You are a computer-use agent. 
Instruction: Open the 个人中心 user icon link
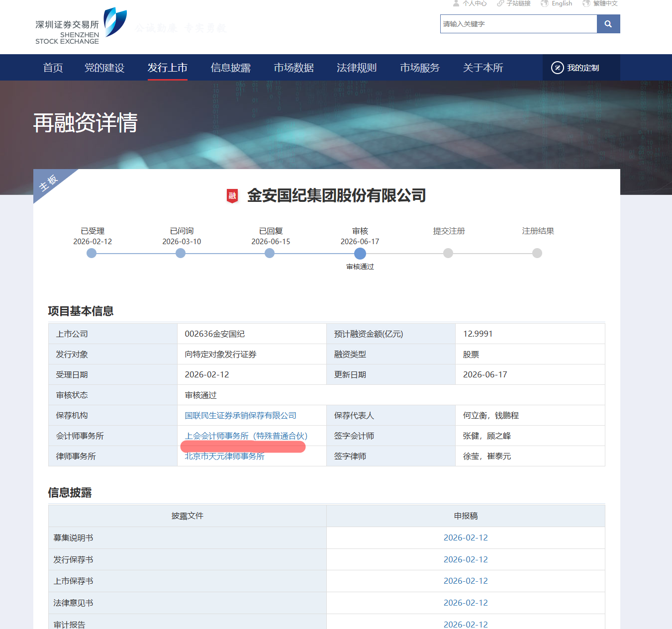[x=456, y=3]
